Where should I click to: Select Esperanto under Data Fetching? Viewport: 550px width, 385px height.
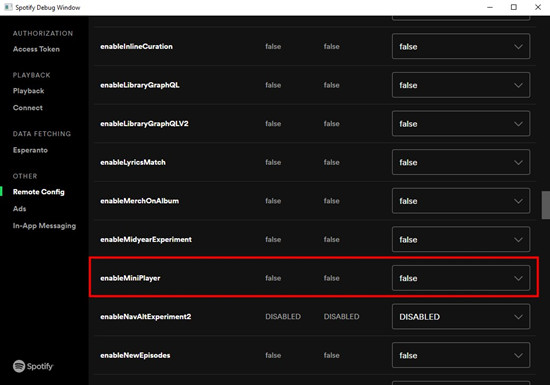click(30, 150)
